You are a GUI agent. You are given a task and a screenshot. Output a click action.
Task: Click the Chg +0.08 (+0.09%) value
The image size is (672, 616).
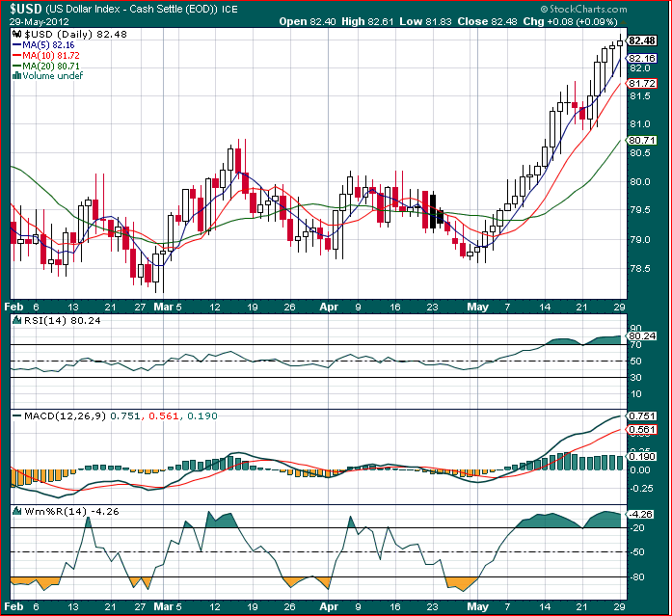pyautogui.click(x=571, y=21)
